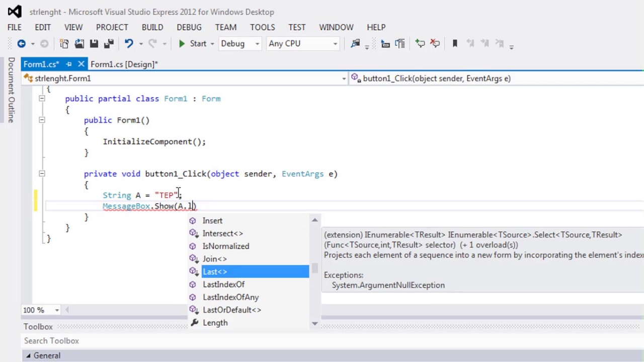Click the icon beside the LastIndexOf suggestion

pos(193,285)
